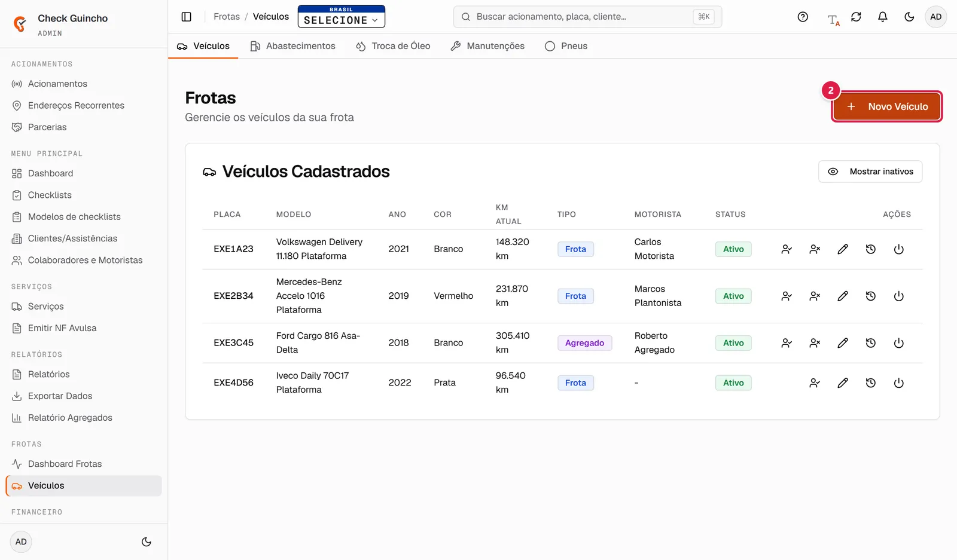Show inactive vehicles

click(870, 172)
